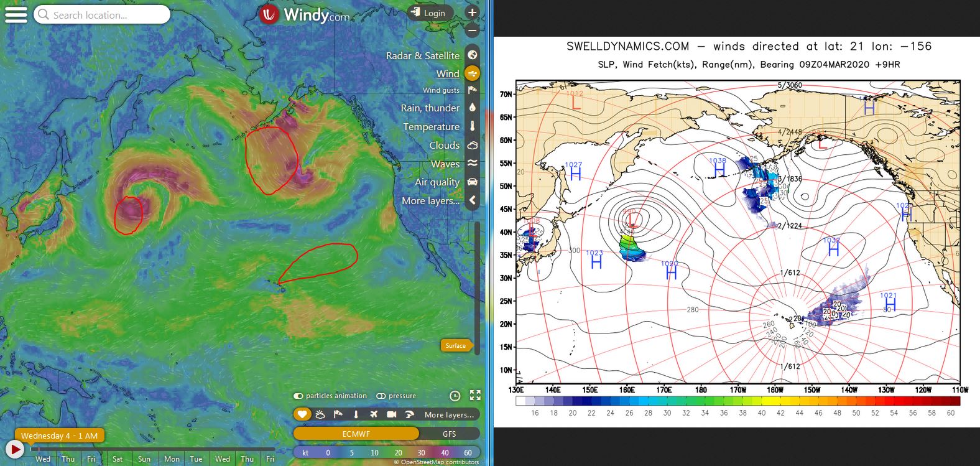Open fullscreen map mode icon

click(x=475, y=396)
